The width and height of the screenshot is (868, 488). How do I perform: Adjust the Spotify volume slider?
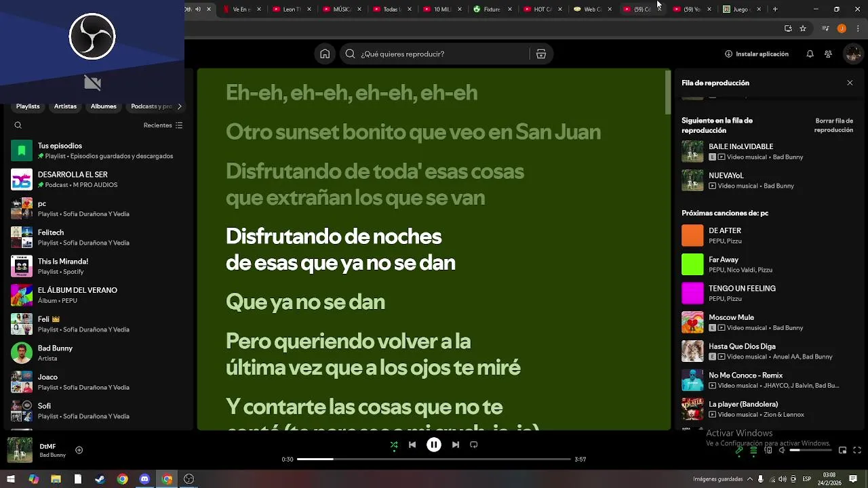(810, 450)
